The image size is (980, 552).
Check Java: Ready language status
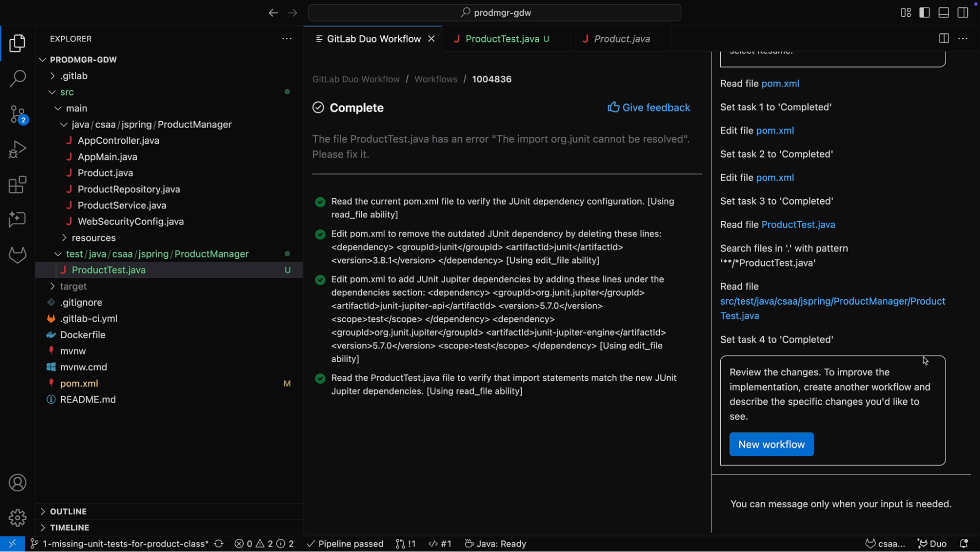[495, 544]
